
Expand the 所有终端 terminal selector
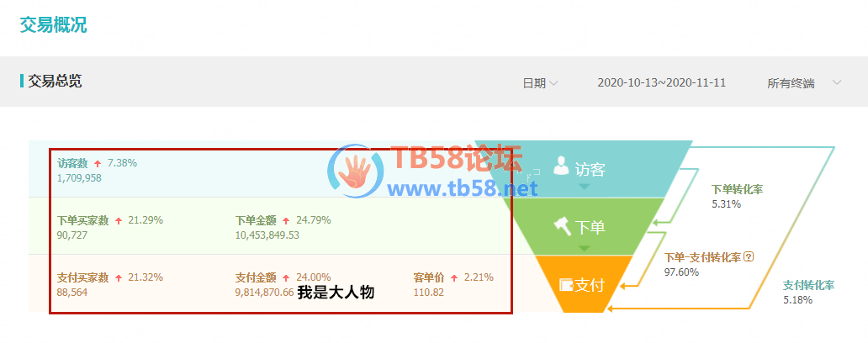(804, 83)
